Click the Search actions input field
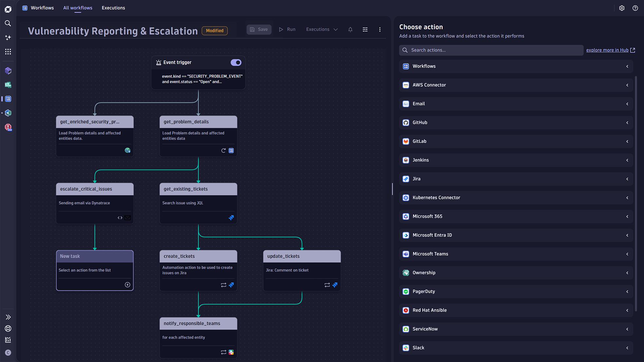The width and height of the screenshot is (644, 362). [x=491, y=50]
